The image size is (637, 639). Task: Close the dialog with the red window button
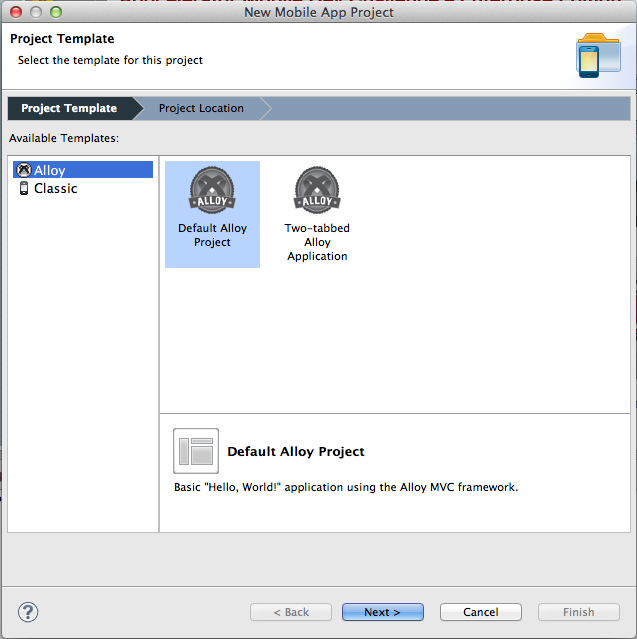[x=16, y=12]
